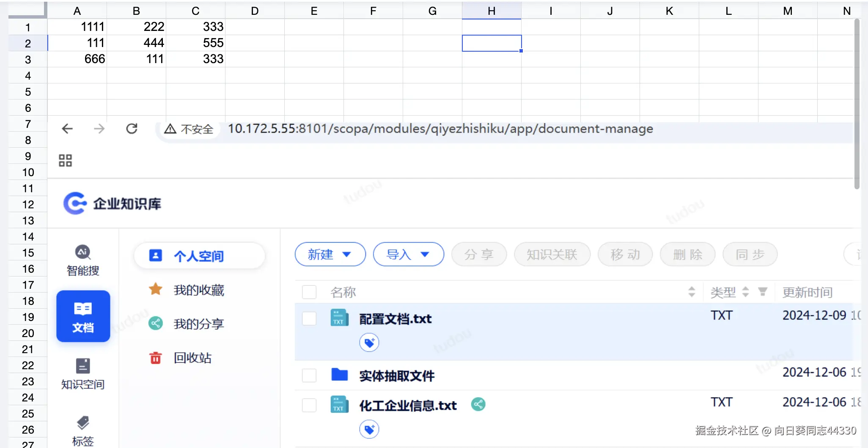The height and width of the screenshot is (448, 868).
Task: Reload the page with refresh icon
Action: tap(132, 129)
